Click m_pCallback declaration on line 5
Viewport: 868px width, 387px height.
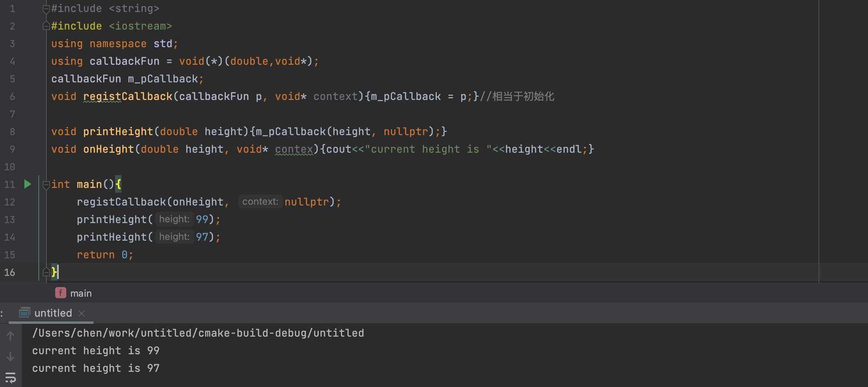[x=163, y=79]
